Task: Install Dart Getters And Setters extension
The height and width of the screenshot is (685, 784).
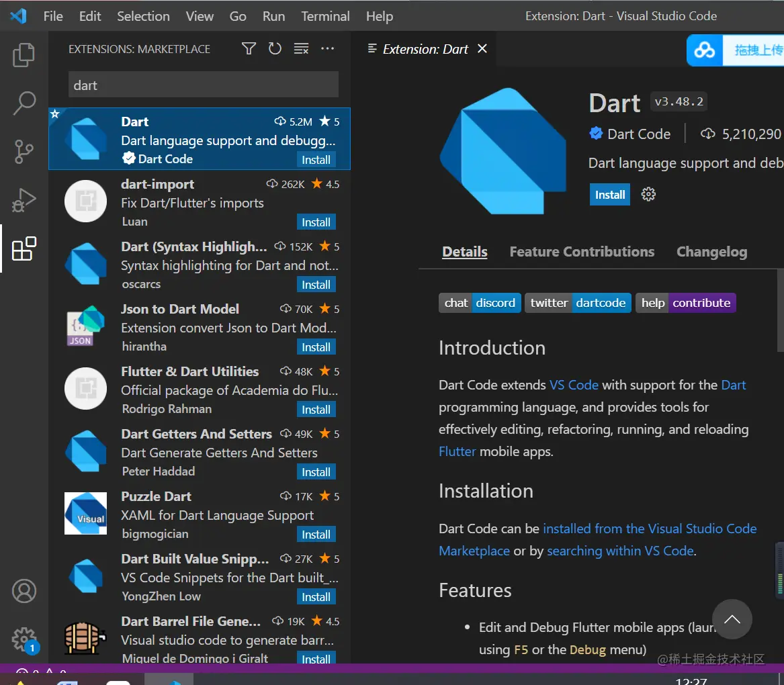Action: click(x=316, y=472)
